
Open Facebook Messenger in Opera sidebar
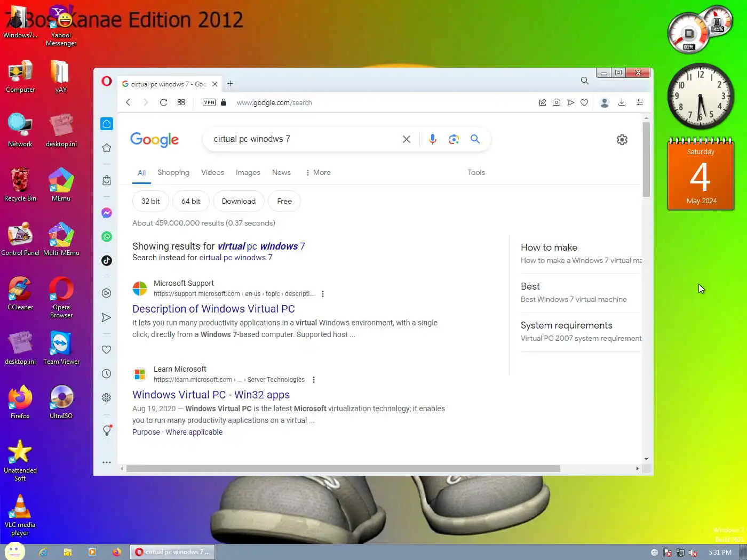click(x=107, y=213)
